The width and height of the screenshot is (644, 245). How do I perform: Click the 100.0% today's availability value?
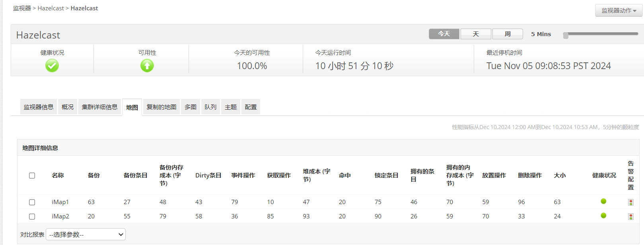[x=252, y=66]
